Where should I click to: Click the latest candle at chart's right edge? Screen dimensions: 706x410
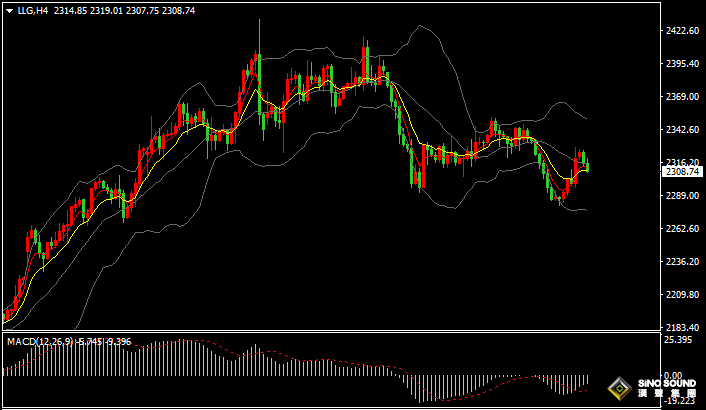coord(588,165)
